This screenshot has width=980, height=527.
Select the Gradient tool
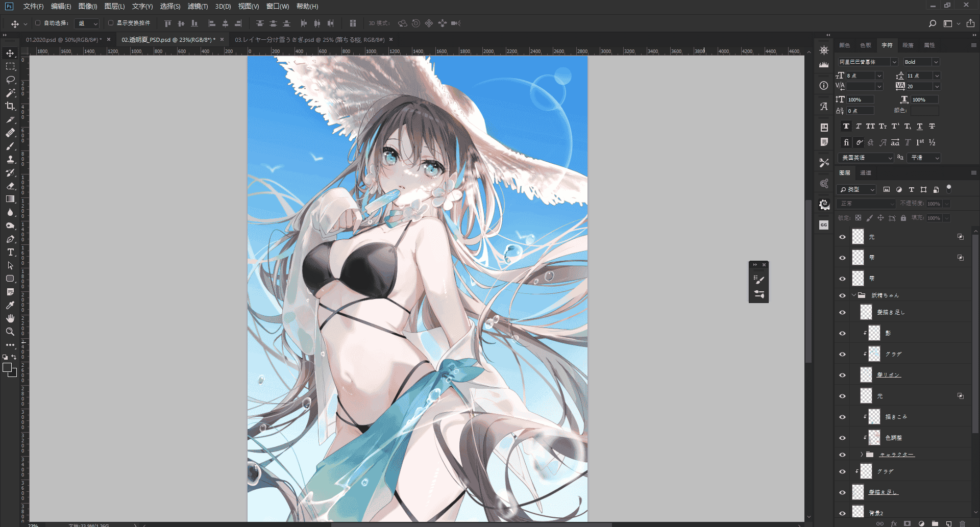coord(10,199)
